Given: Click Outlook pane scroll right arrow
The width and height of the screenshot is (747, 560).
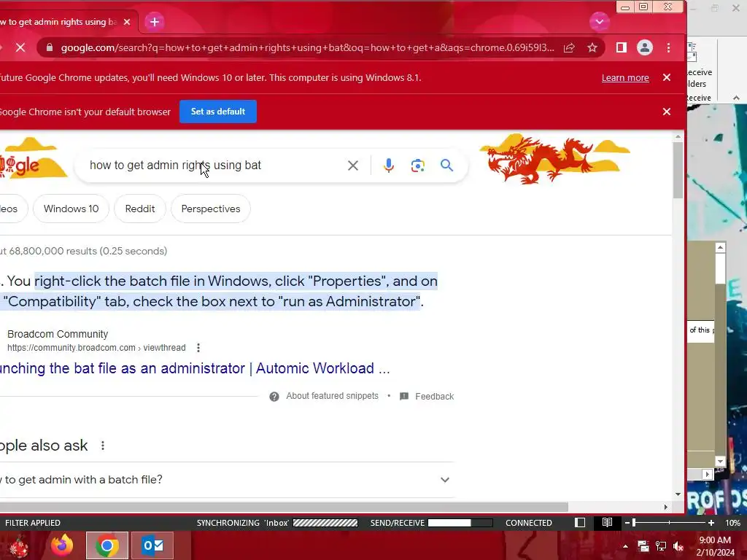Looking at the screenshot, I should [x=708, y=474].
